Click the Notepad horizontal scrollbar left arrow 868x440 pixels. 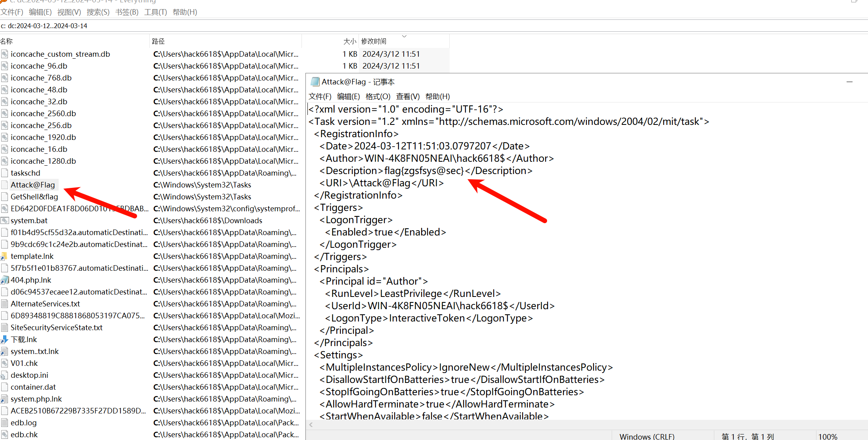[311, 425]
